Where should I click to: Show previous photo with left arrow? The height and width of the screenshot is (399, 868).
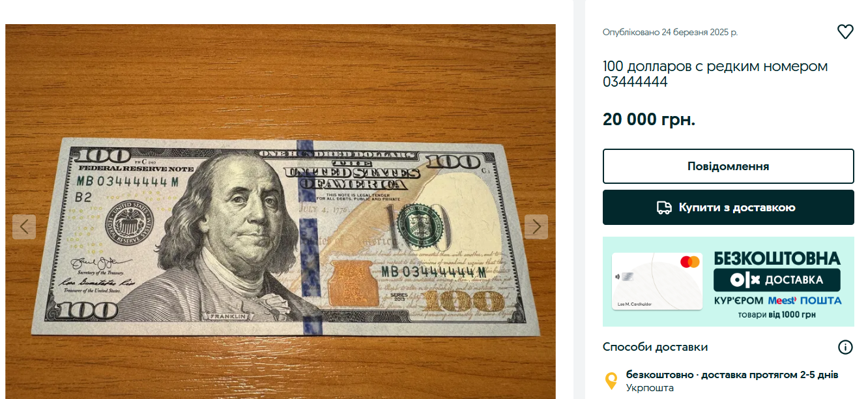[24, 227]
